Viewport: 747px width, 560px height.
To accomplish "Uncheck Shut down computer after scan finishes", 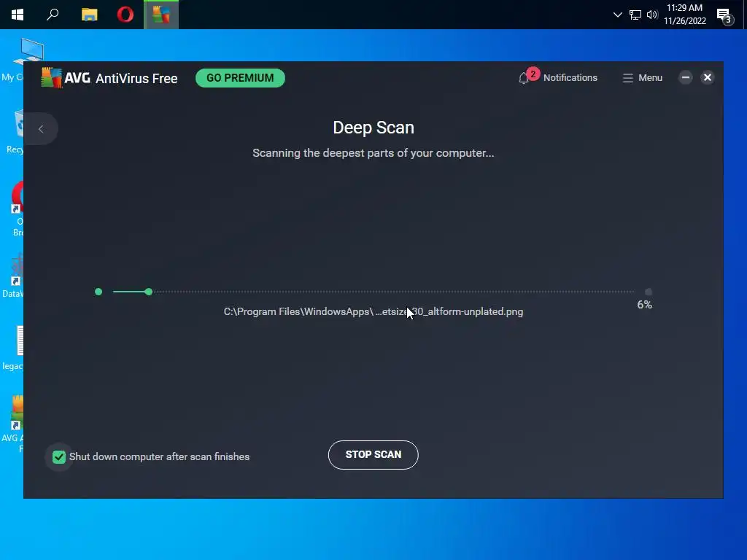I will tap(59, 456).
